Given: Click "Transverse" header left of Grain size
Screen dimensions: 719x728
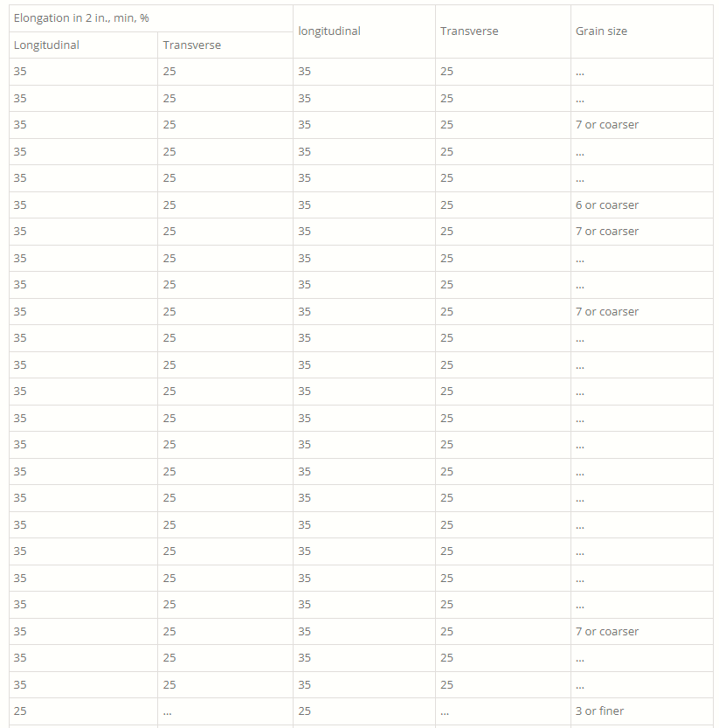Looking at the screenshot, I should tap(469, 31).
